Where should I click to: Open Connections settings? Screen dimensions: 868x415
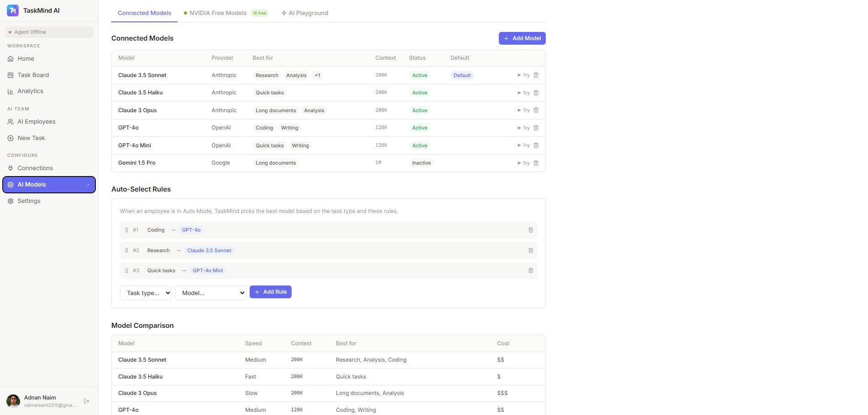(49, 168)
